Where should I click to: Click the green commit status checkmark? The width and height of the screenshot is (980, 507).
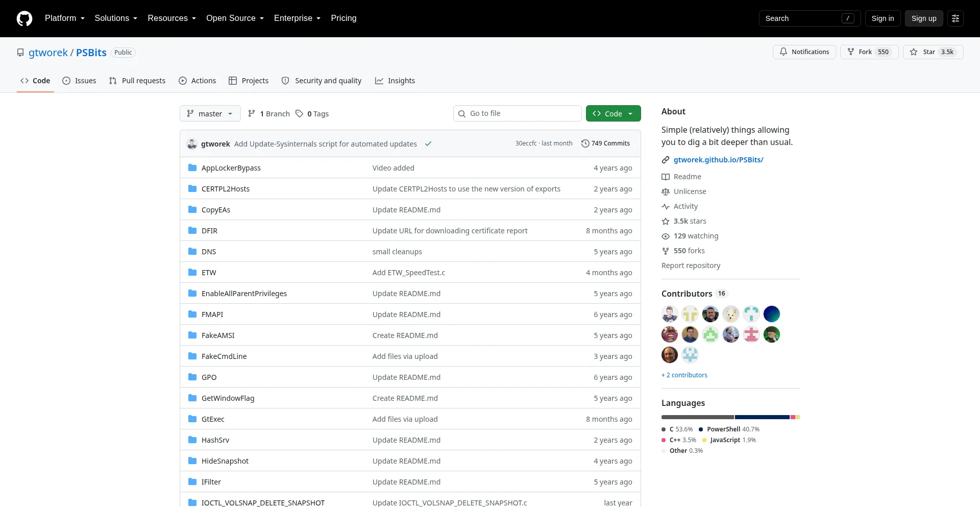[428, 144]
